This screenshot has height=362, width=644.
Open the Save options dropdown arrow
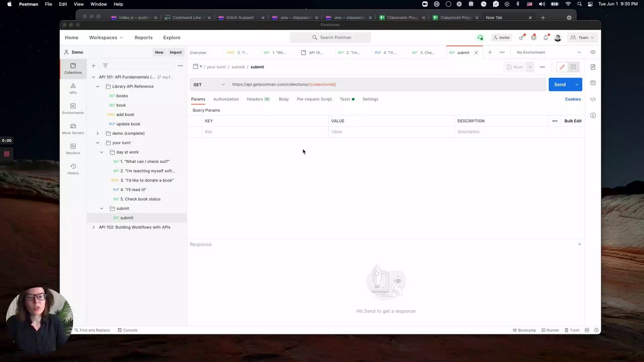530,67
